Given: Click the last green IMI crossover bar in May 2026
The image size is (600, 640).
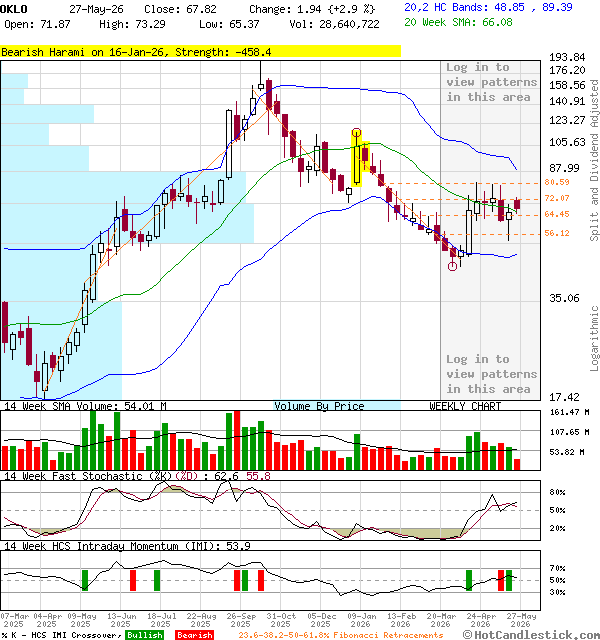Looking at the screenshot, I should pos(509,580).
